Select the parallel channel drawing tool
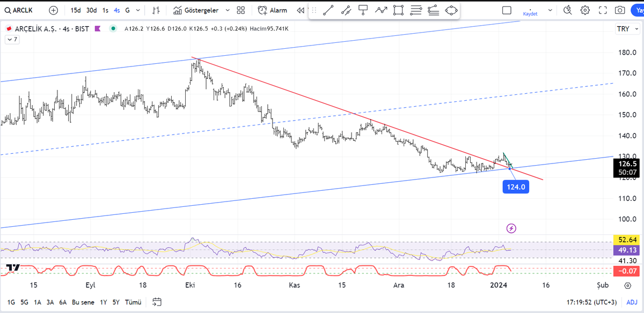The image size is (644, 313). tap(433, 10)
